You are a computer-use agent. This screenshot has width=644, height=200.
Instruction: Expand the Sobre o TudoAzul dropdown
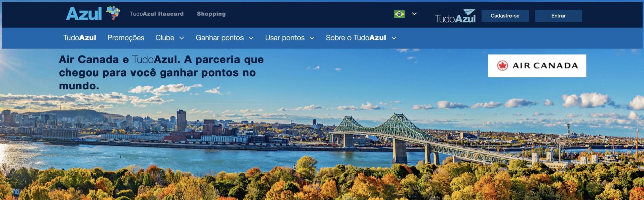click(361, 38)
